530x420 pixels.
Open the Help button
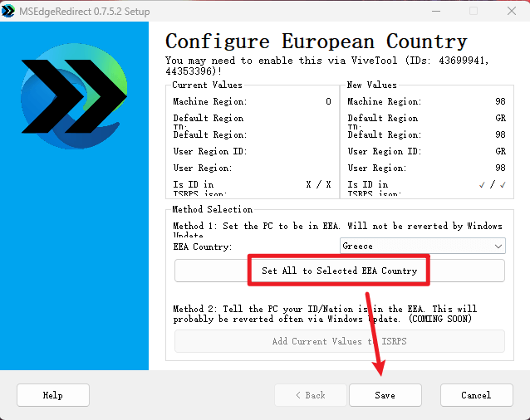tap(52, 395)
